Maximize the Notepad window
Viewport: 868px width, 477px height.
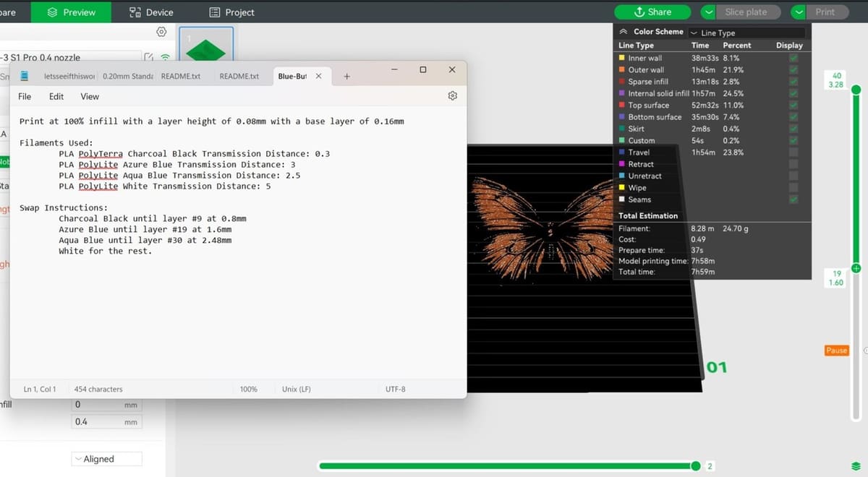click(x=423, y=69)
